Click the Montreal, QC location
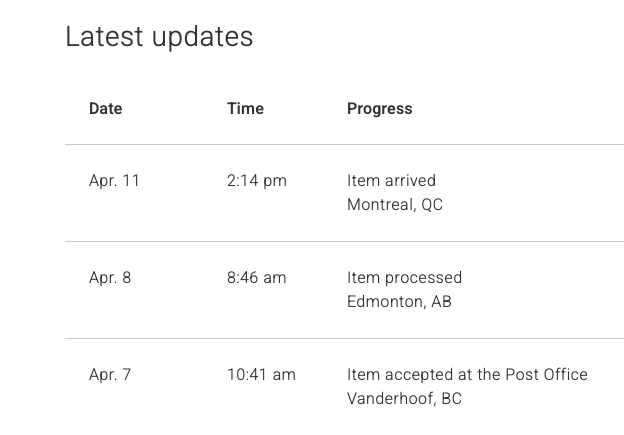 pos(395,205)
